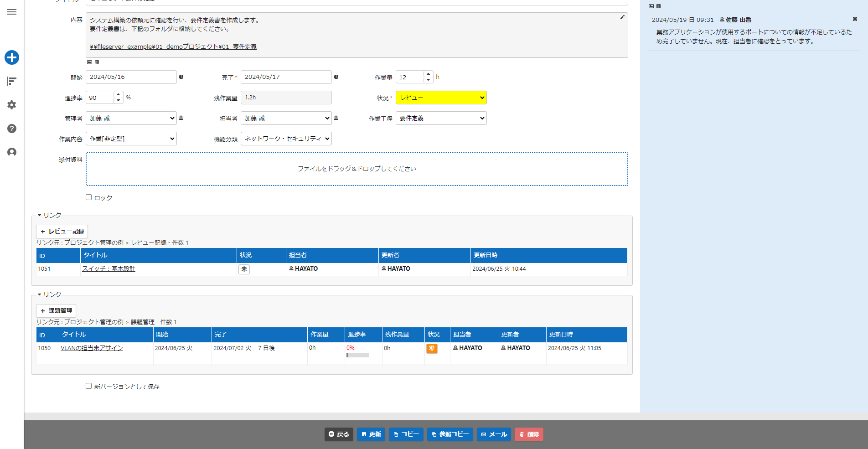
Task: Toggle the ロック checkbox
Action: coord(89,197)
